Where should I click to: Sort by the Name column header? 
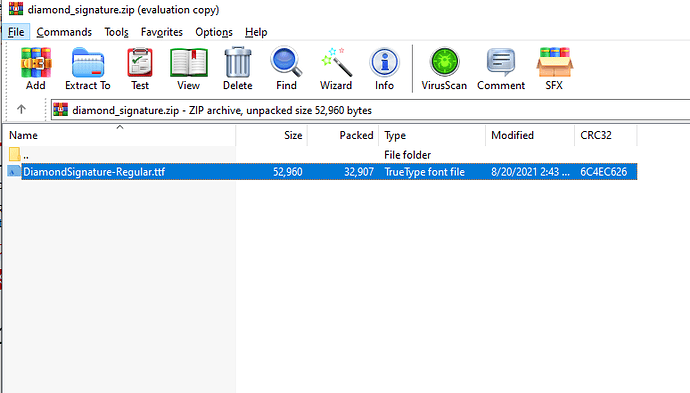119,135
